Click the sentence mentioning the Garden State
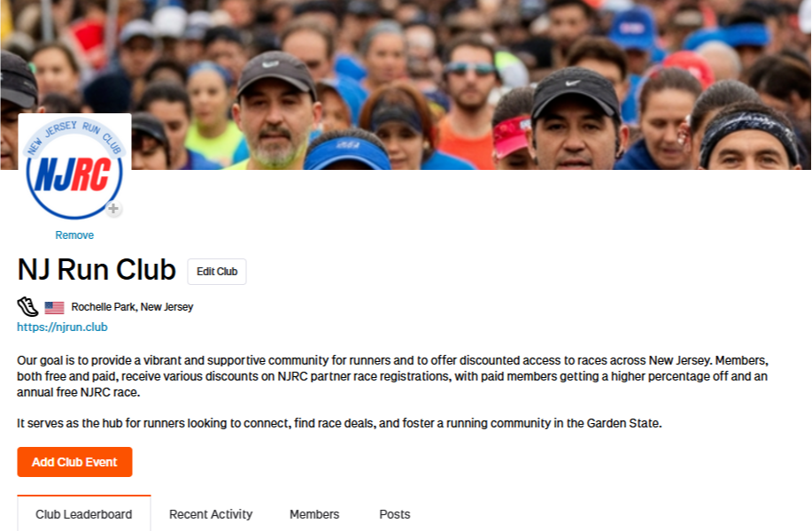Image resolution: width=812 pixels, height=531 pixels. click(x=339, y=423)
